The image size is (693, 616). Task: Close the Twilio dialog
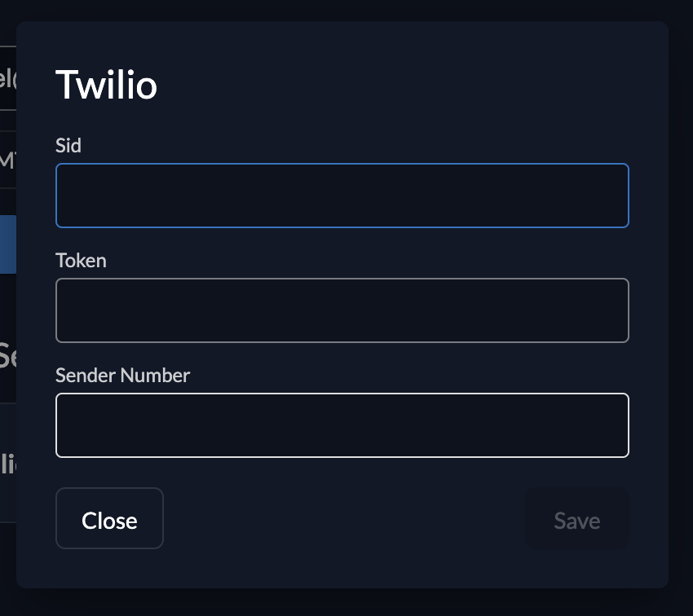coord(109,519)
